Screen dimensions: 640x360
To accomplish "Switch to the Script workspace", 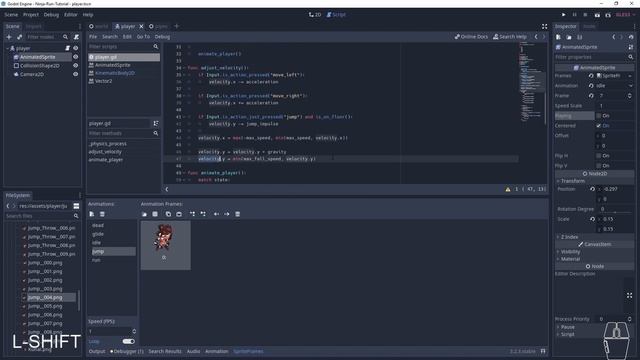I will (x=336, y=15).
